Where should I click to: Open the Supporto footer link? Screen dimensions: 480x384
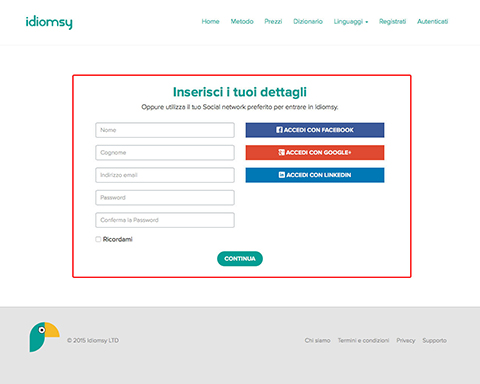point(434,340)
